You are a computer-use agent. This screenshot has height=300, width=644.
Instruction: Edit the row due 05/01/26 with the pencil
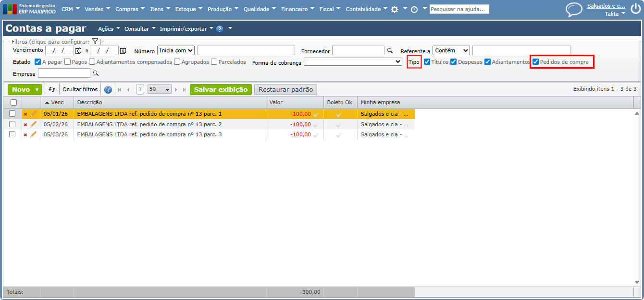33,114
